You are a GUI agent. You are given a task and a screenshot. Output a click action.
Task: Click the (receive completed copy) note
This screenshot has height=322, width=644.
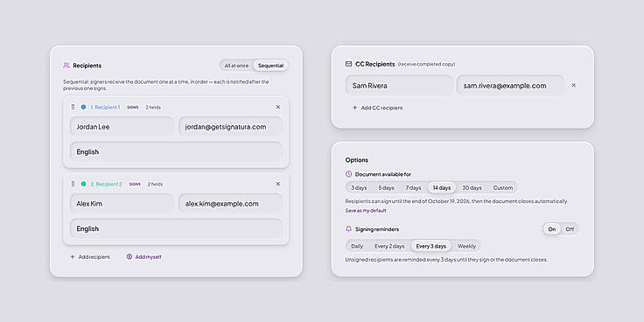(x=426, y=64)
